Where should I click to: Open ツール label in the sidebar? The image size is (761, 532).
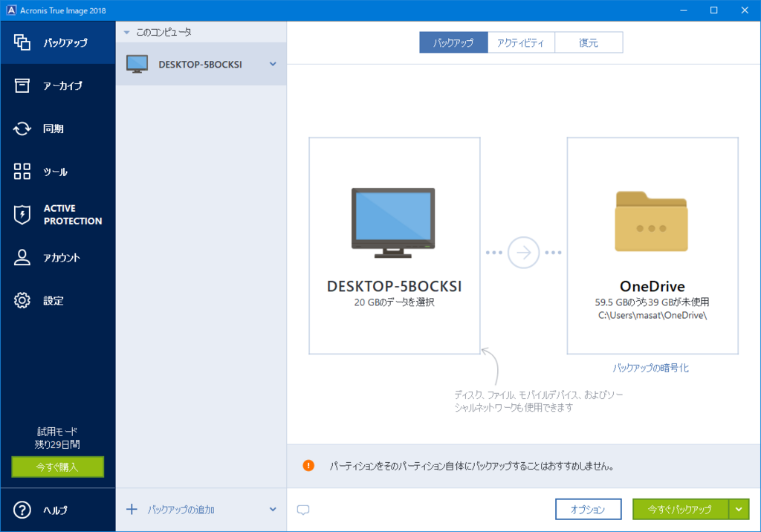[55, 172]
